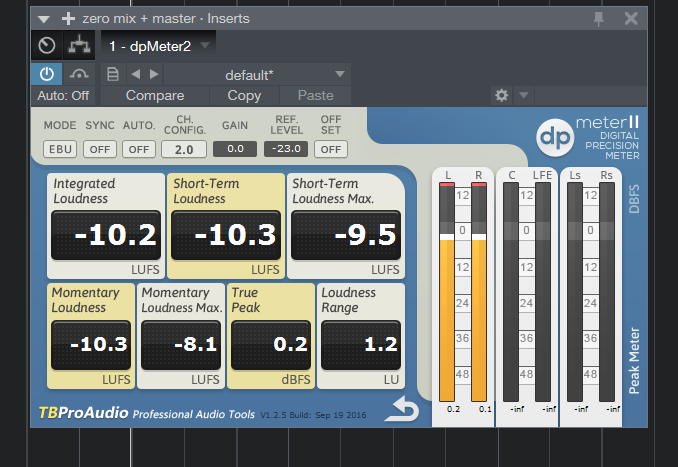The width and height of the screenshot is (678, 467).
Task: Toggle the OFFSET OFF button
Action: pyautogui.click(x=331, y=149)
